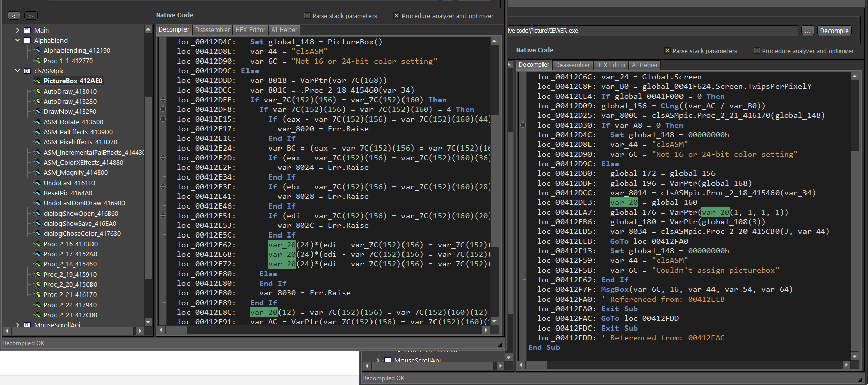Switch to Disassembler tab in back window
The image size is (868, 385).
[573, 65]
